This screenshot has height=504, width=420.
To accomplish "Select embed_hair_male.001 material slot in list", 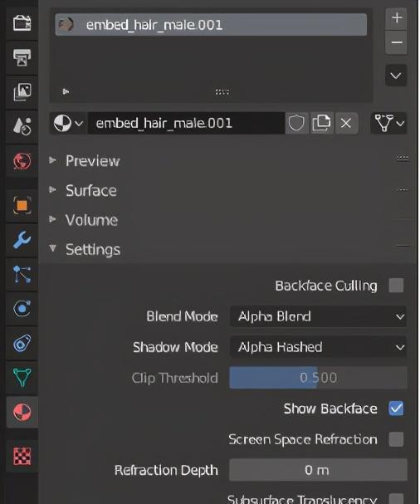I will click(x=211, y=25).
